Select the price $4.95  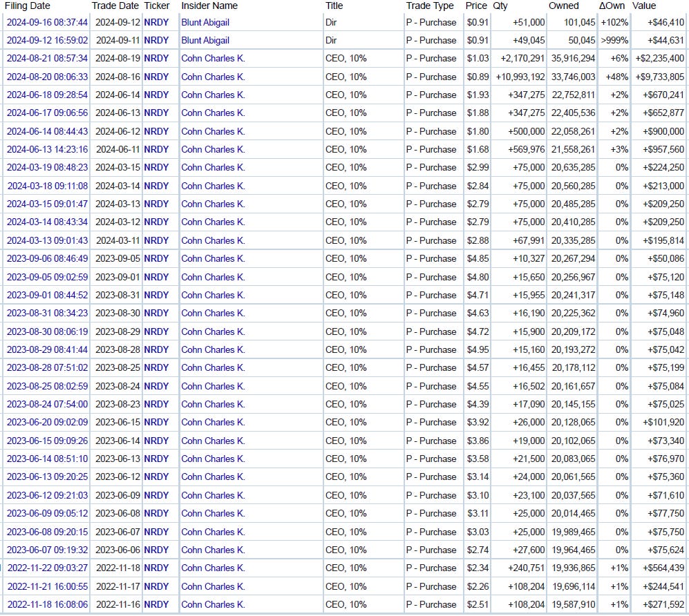pos(478,349)
